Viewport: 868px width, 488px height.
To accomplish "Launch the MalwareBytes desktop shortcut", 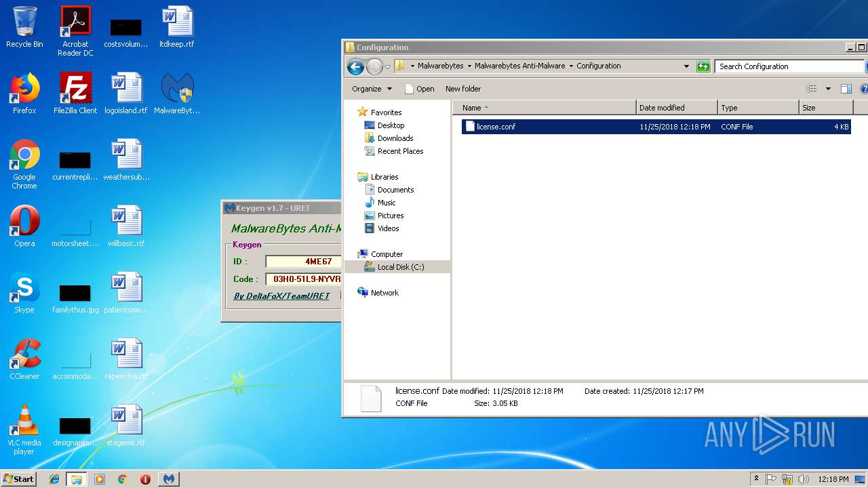I will 177,94.
